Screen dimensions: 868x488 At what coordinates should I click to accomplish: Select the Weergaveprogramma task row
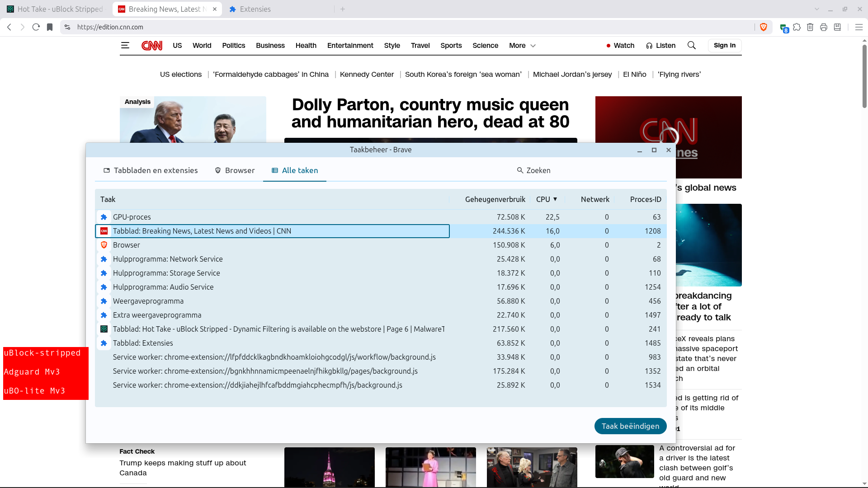click(x=381, y=301)
